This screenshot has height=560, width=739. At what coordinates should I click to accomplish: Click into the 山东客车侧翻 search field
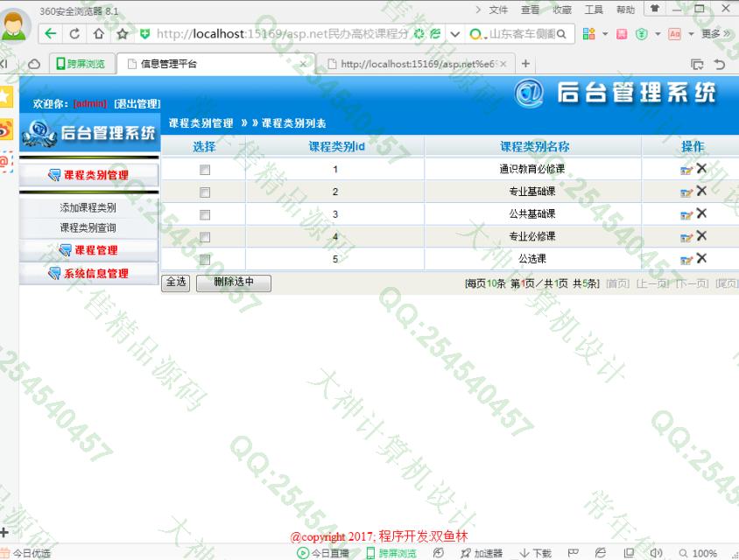click(522, 34)
